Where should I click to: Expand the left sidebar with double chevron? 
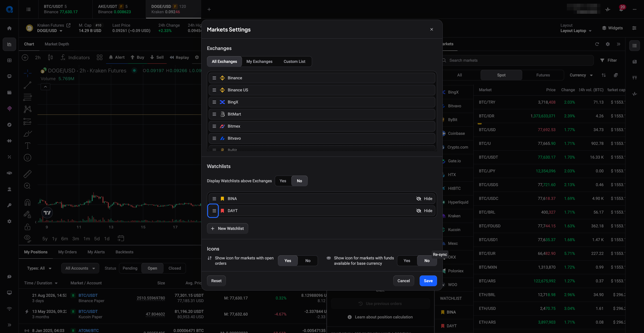(x=9, y=325)
